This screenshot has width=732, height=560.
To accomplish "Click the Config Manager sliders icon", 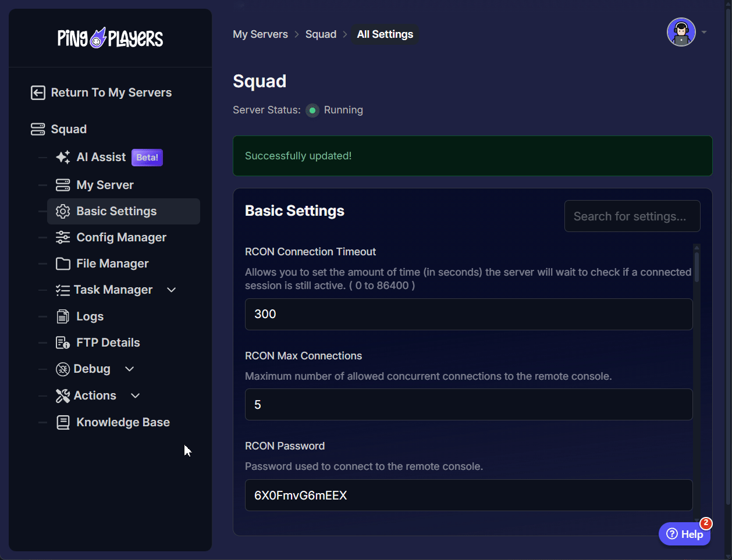I will click(63, 237).
